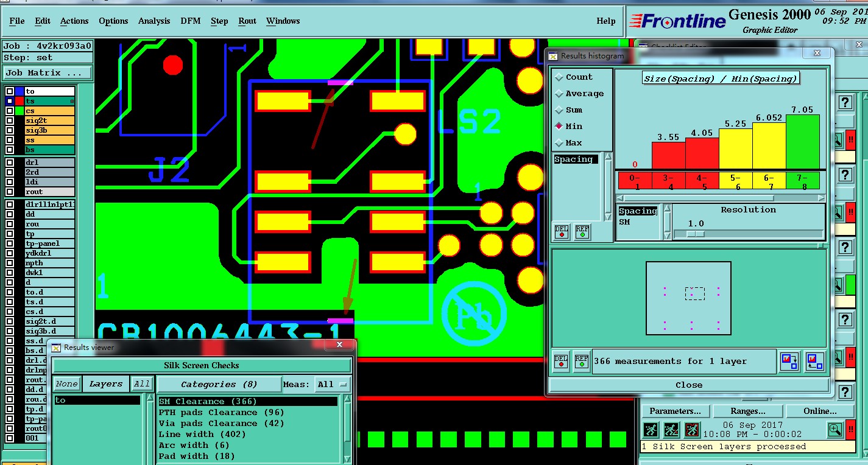Open DFM menu

pyautogui.click(x=191, y=21)
